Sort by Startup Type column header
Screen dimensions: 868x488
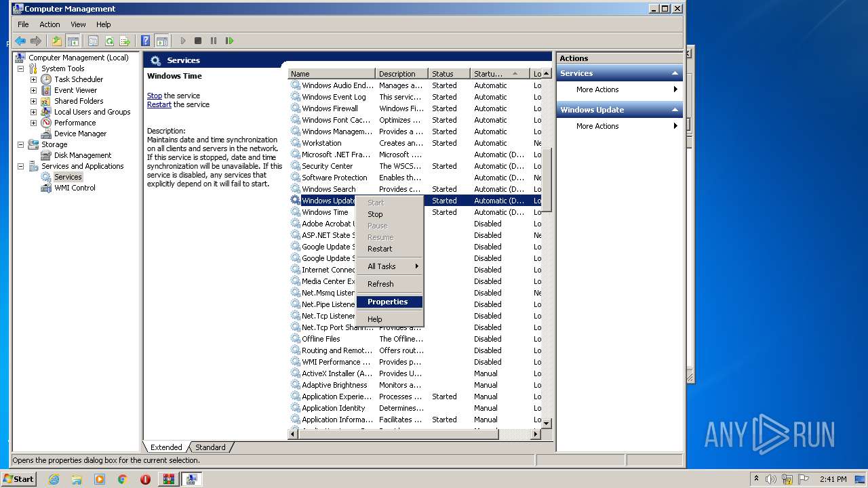[500, 74]
